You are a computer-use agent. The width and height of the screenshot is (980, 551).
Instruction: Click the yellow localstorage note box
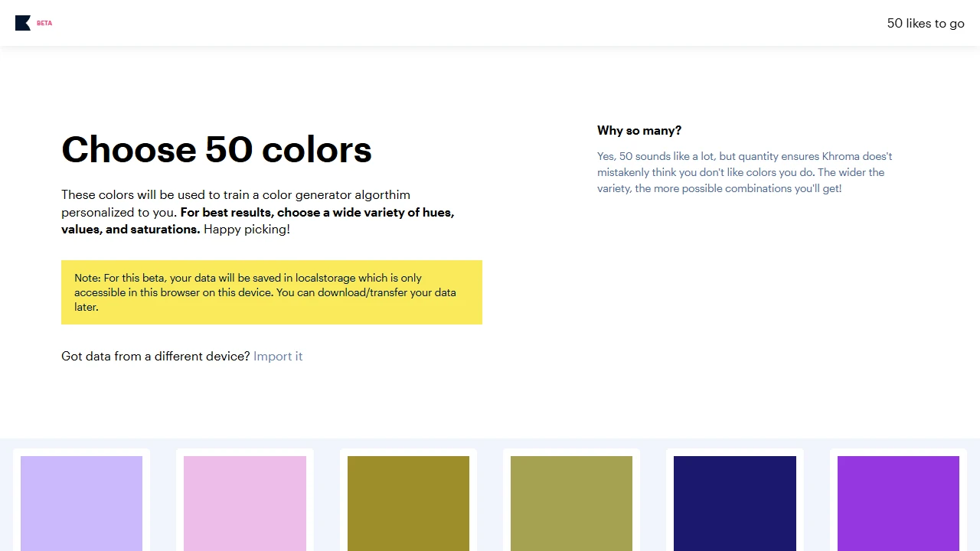point(271,292)
